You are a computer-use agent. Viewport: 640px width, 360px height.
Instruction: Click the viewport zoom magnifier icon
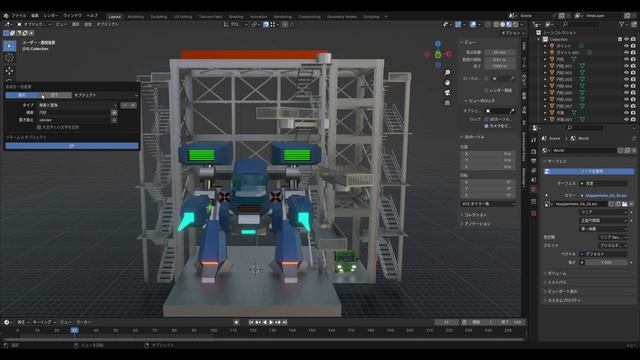coord(447,72)
